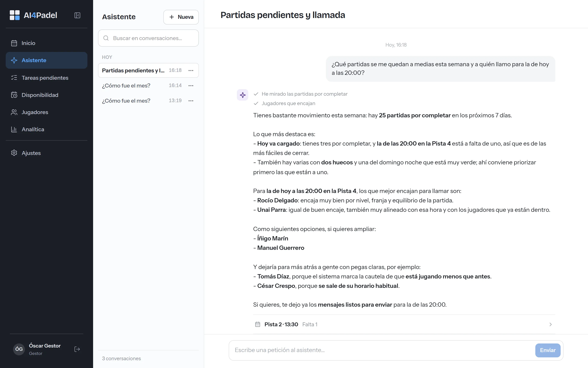This screenshot has height=368, width=588.
Task: Click the Óscar Gestor profile name
Action: tap(45, 346)
